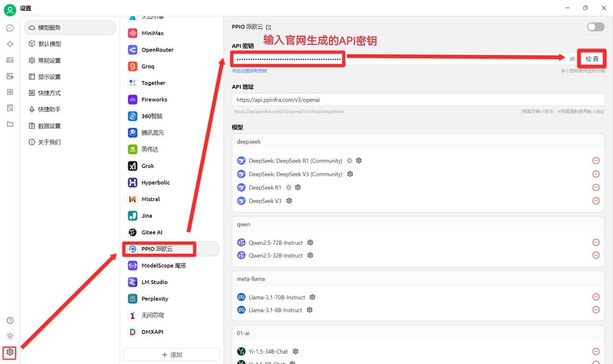The image size is (613, 364).
Task: Select the 英伟达 provider
Action: coord(171,149)
